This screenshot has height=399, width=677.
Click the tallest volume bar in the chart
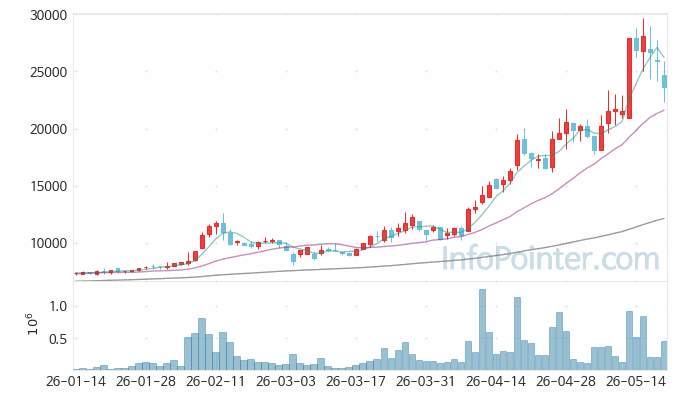point(482,329)
